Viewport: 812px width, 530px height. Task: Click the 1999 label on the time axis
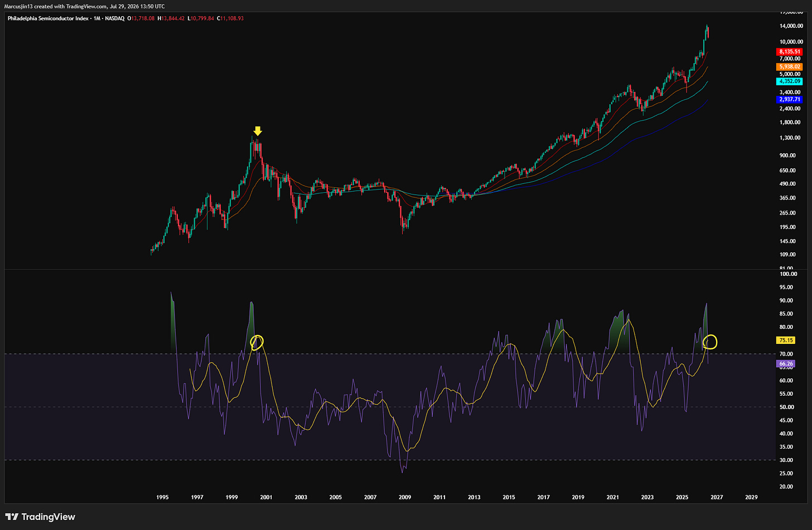pyautogui.click(x=231, y=497)
